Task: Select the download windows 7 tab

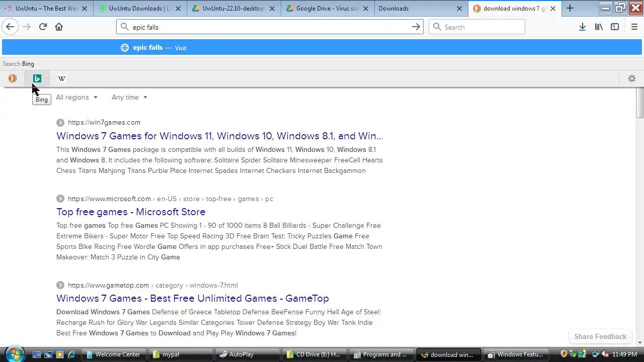Action: click(514, 9)
